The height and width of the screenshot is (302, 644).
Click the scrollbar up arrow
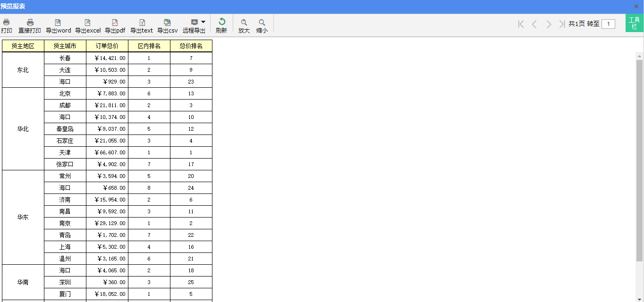640,56
